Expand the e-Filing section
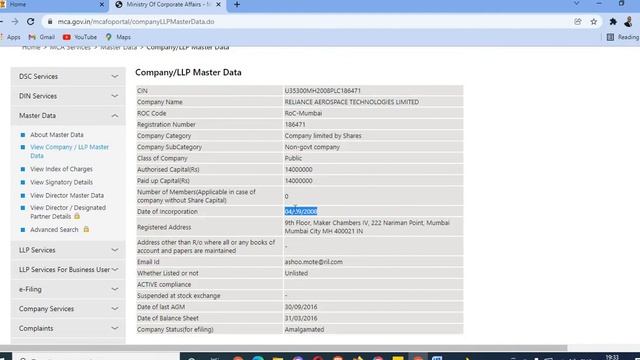This screenshot has width=640, height=360. pyautogui.click(x=68, y=289)
